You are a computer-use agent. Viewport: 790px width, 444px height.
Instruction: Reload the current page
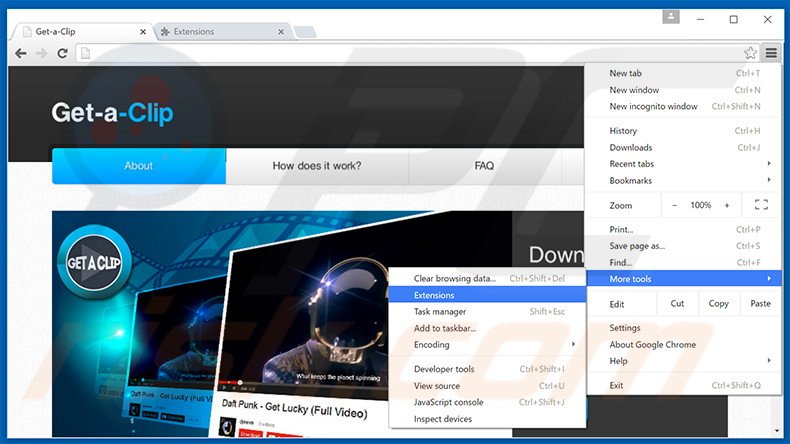(x=62, y=53)
